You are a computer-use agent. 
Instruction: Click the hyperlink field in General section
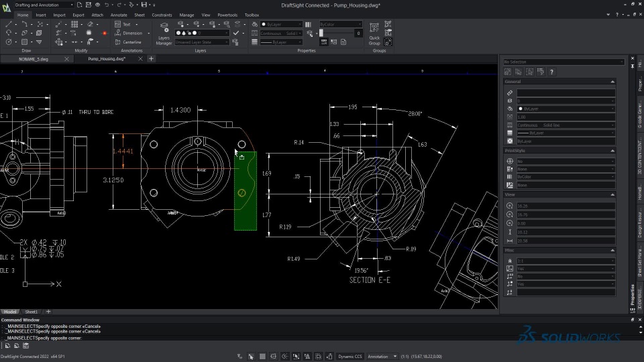tap(566, 93)
